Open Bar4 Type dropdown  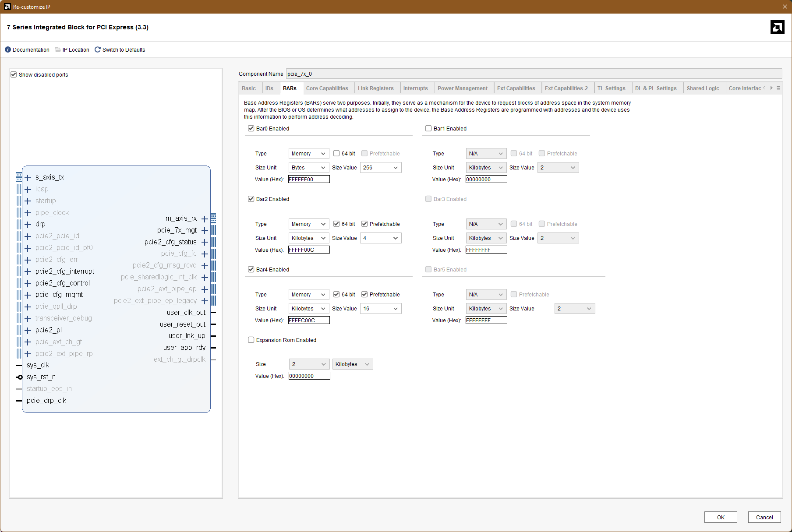[x=309, y=295]
